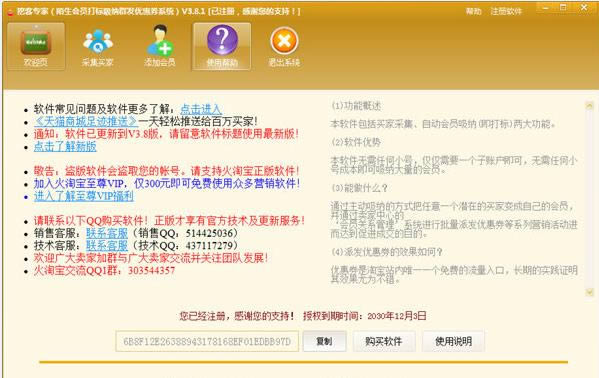599x378 pixels.
Task: Open the 帮助 menu in title bar
Action: click(473, 11)
